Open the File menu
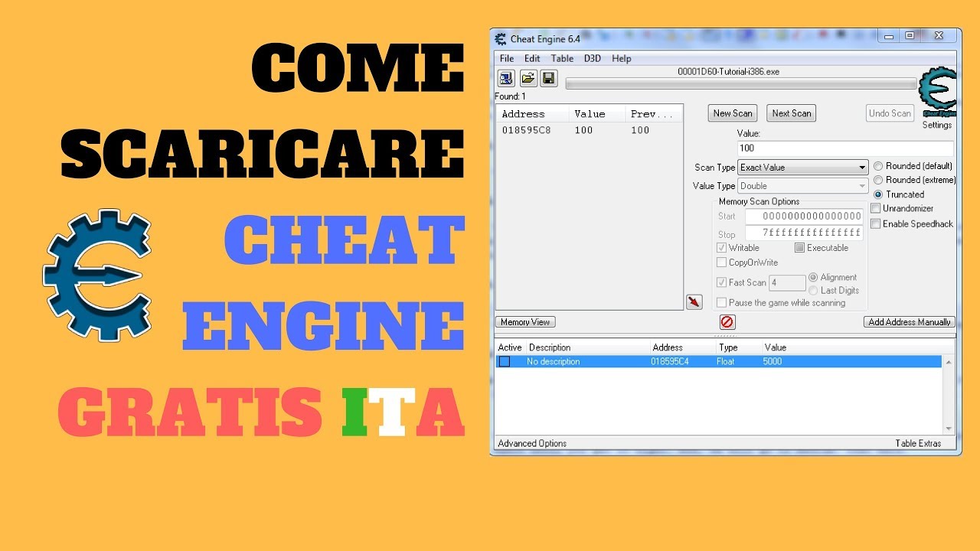Screen dimensions: 980x551 click(x=507, y=58)
